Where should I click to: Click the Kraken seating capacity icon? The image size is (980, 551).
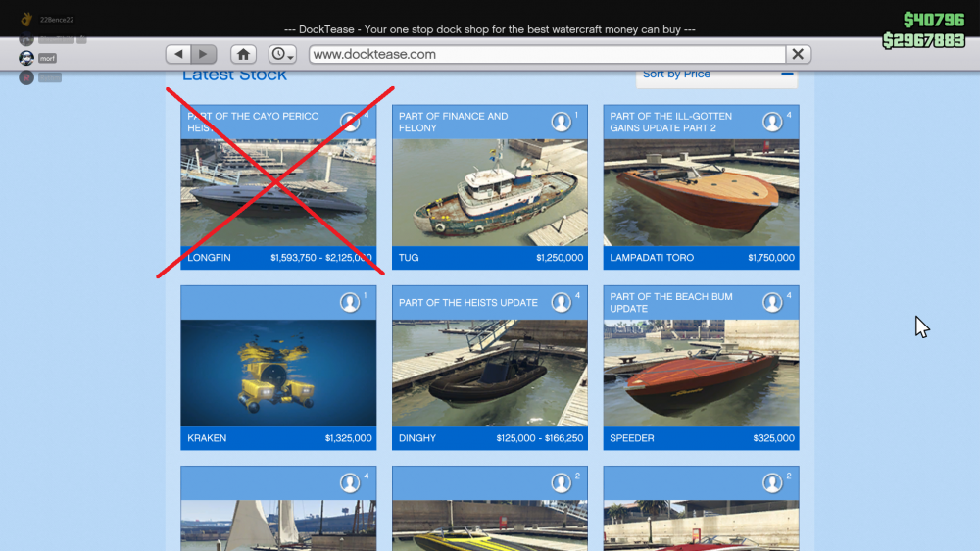tap(350, 303)
